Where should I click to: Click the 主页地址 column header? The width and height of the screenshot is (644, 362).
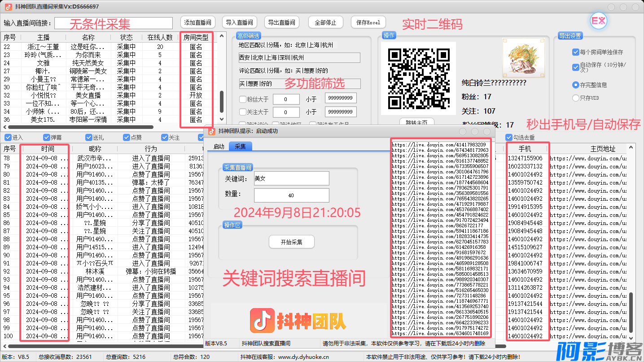tap(603, 149)
